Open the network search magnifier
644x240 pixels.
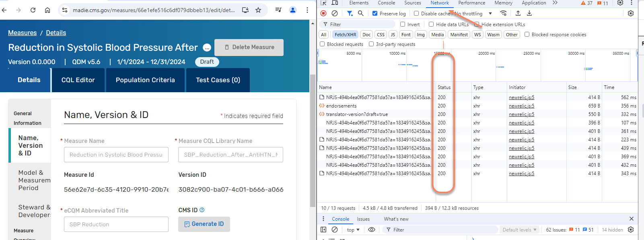pyautogui.click(x=361, y=13)
